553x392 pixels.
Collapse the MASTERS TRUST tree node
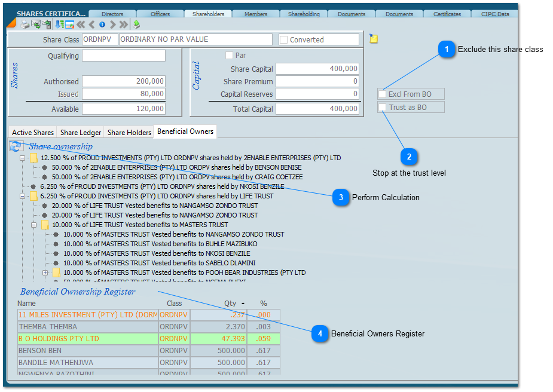pyautogui.click(x=35, y=225)
